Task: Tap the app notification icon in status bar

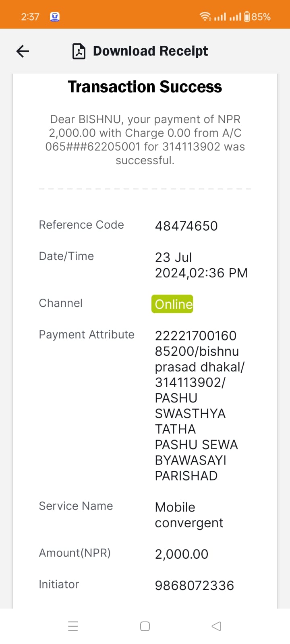Action: coord(55,17)
